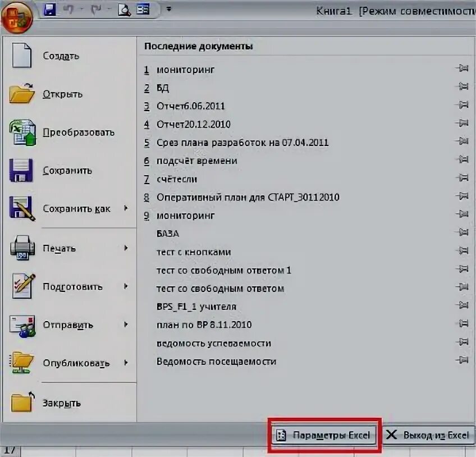Open recent document тест с кнопками
This screenshot has height=457, width=476.
tap(194, 252)
